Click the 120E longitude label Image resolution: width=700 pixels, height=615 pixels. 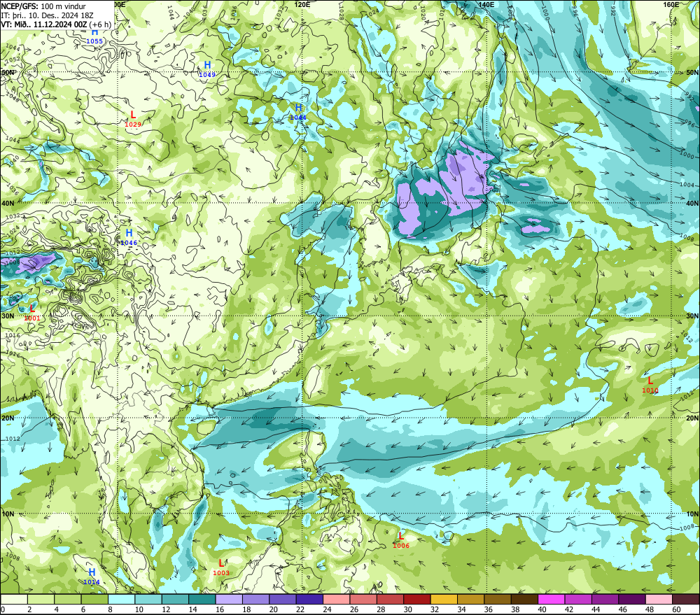pyautogui.click(x=302, y=4)
